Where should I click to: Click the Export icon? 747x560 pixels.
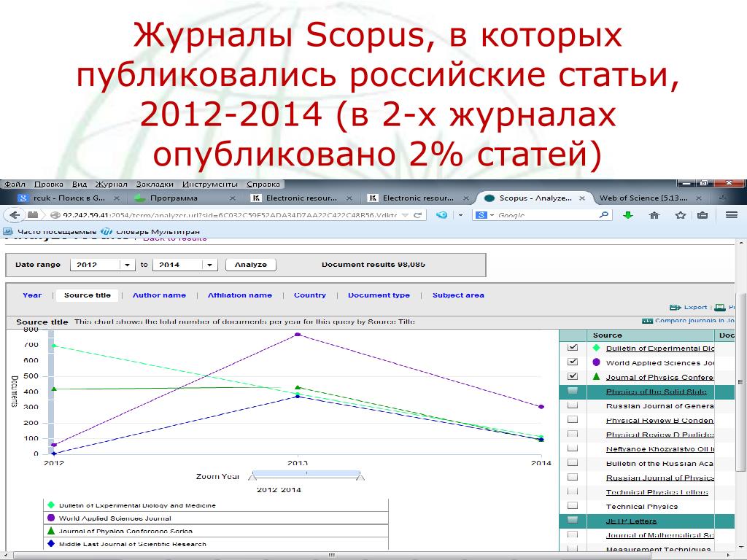[x=675, y=307]
